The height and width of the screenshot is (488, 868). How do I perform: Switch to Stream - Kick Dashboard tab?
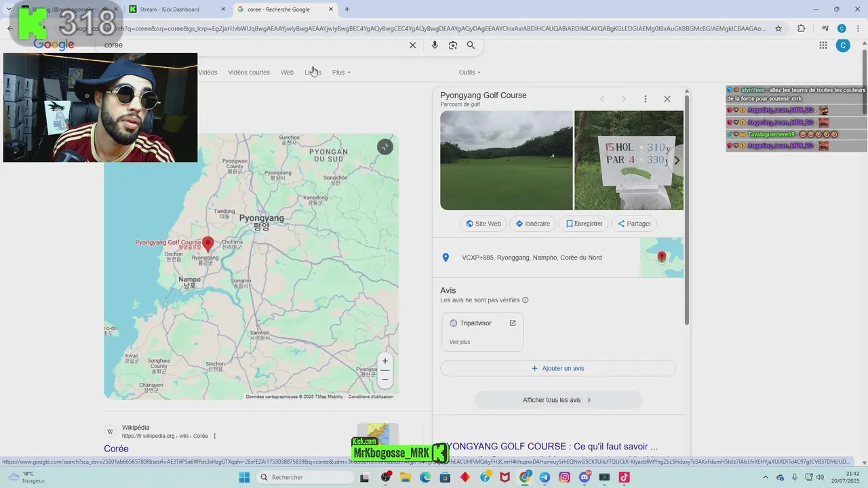point(176,9)
